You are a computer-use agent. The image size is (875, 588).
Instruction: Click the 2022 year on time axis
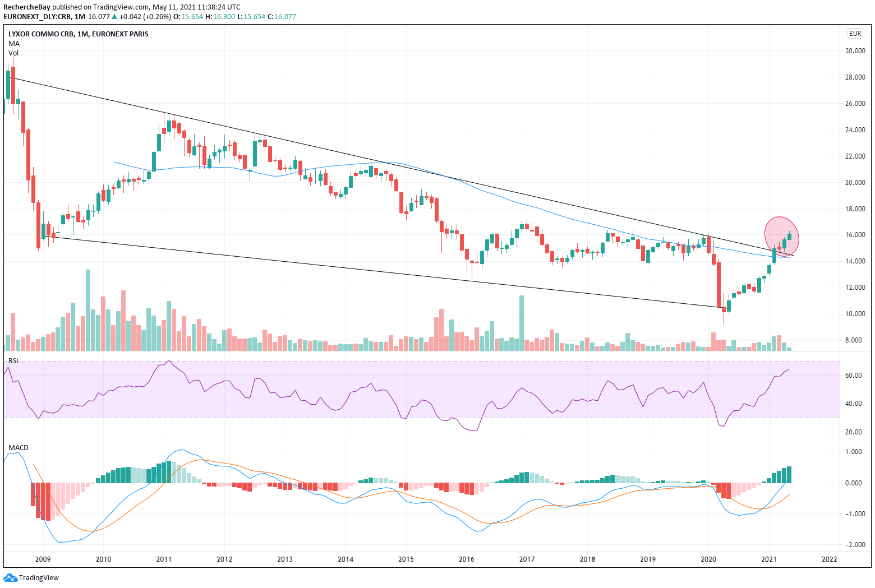(x=830, y=559)
